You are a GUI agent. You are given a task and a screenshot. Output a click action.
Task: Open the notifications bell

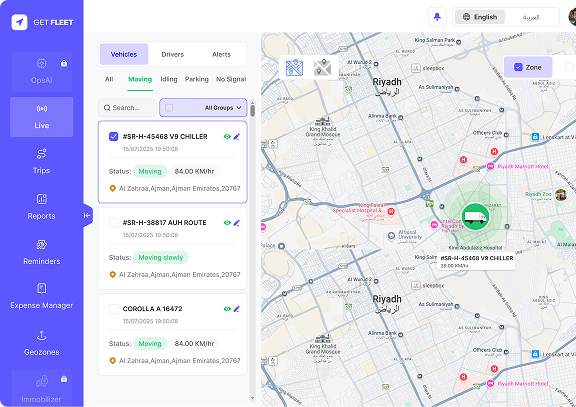click(x=437, y=17)
